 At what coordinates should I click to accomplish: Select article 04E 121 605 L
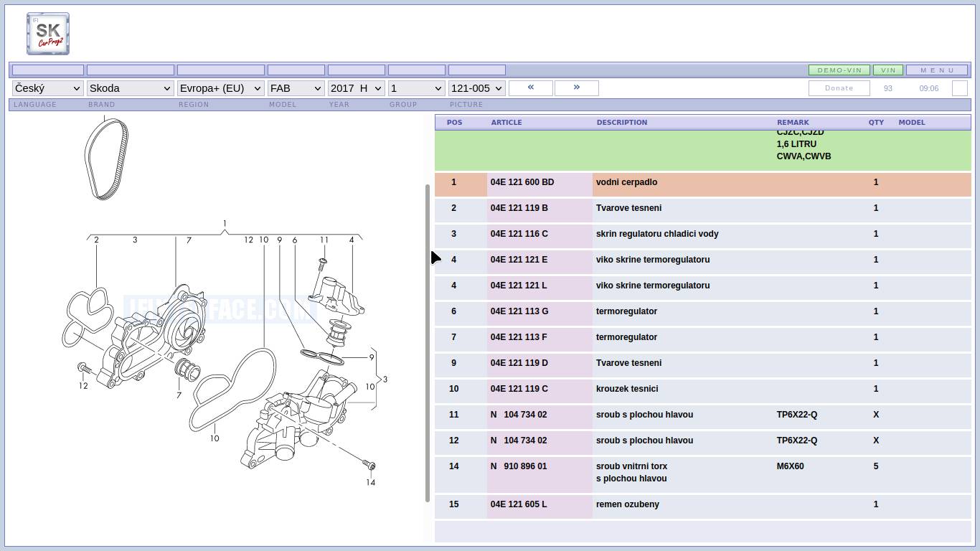click(519, 504)
